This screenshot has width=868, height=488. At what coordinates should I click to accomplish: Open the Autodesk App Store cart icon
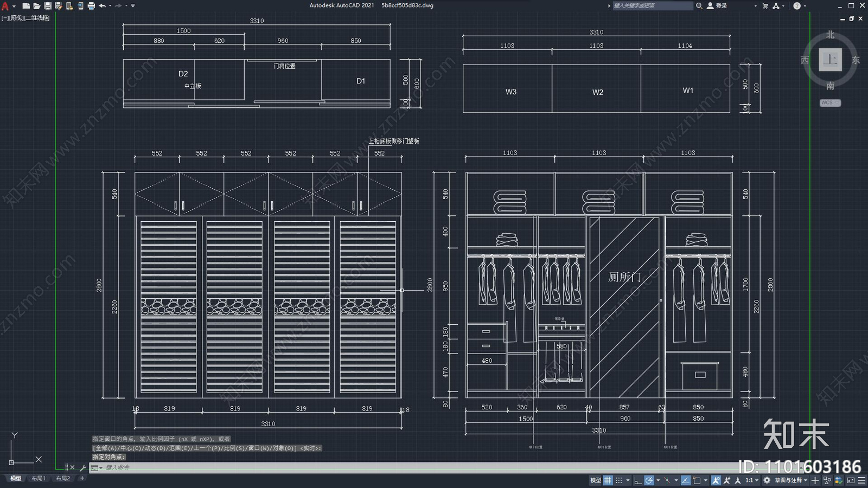[765, 6]
